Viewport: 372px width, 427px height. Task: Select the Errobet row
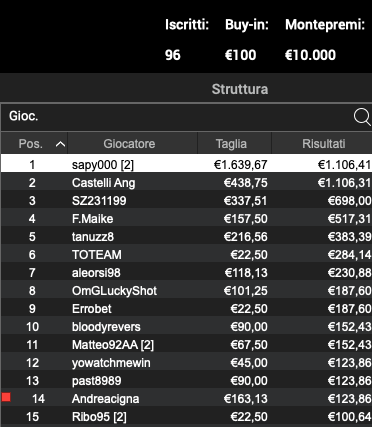(x=186, y=308)
